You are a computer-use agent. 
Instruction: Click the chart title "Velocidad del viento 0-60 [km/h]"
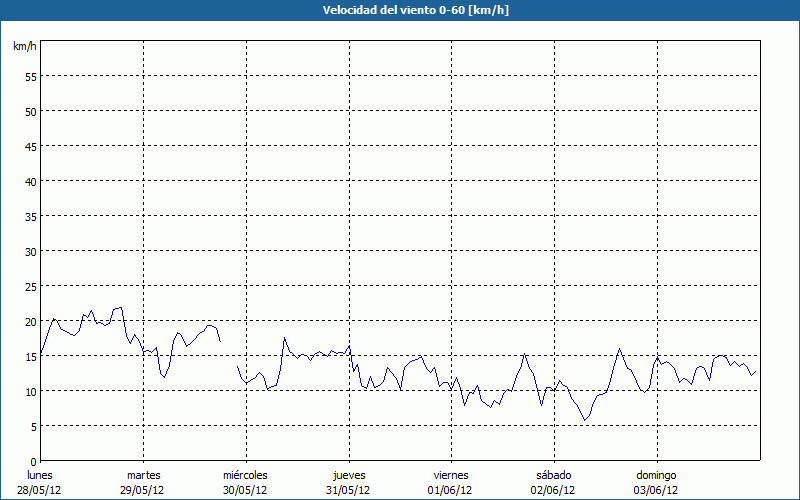[x=400, y=11]
